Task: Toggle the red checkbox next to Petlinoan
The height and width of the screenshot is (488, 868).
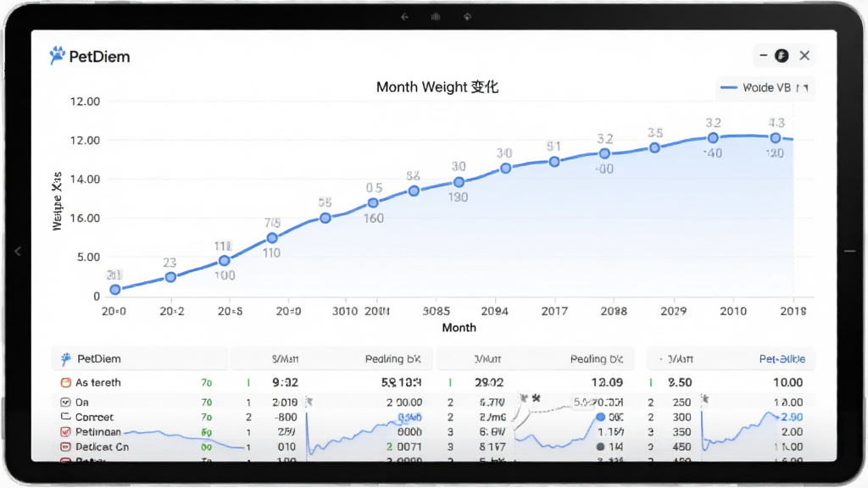Action: tap(65, 431)
